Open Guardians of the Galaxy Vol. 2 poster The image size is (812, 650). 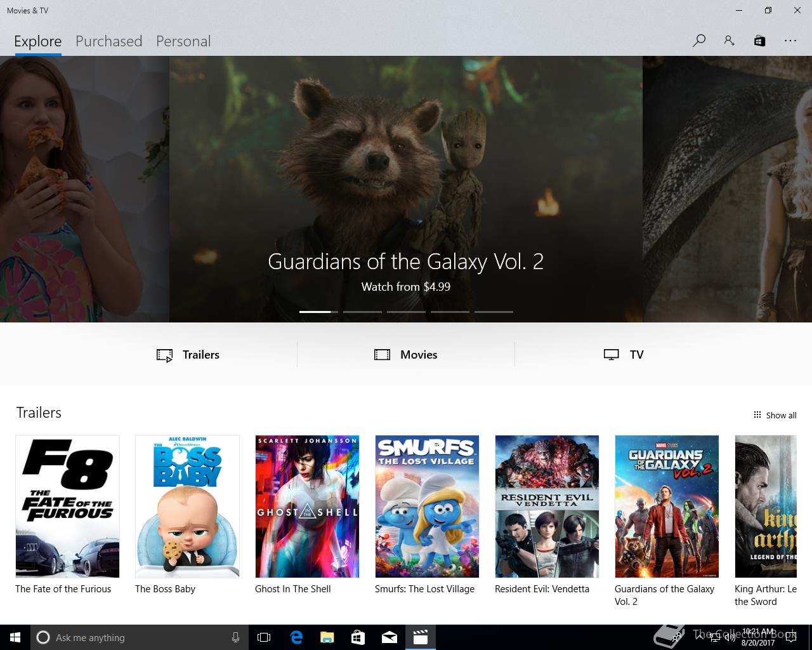click(x=667, y=507)
